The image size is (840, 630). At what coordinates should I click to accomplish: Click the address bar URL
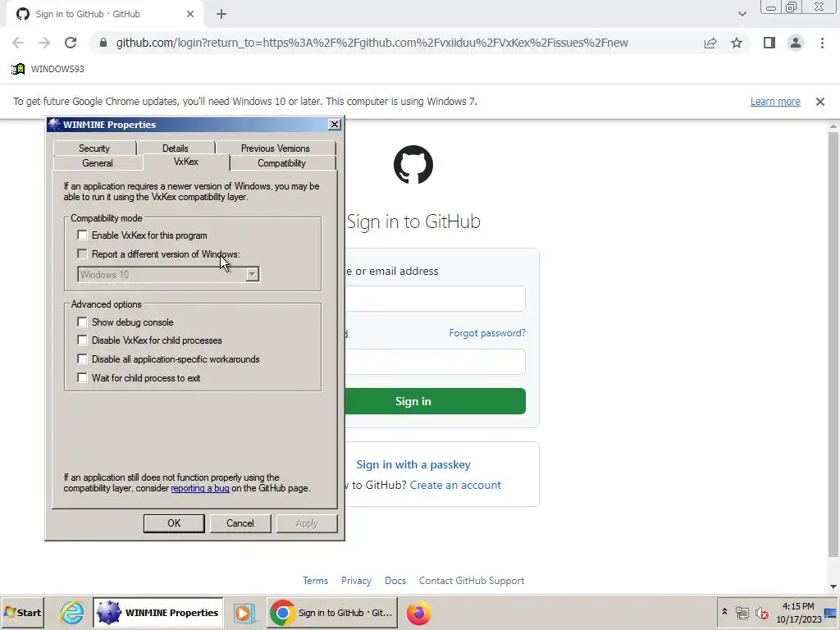point(372,43)
